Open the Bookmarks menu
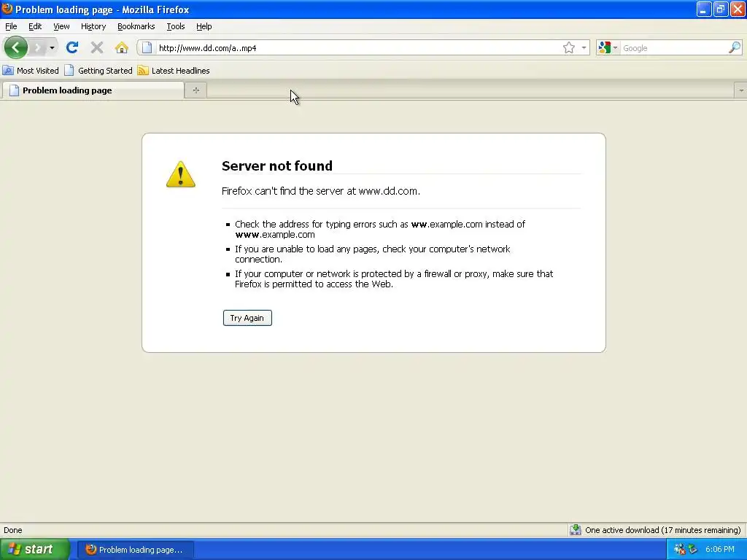The image size is (747, 560). coord(136,26)
